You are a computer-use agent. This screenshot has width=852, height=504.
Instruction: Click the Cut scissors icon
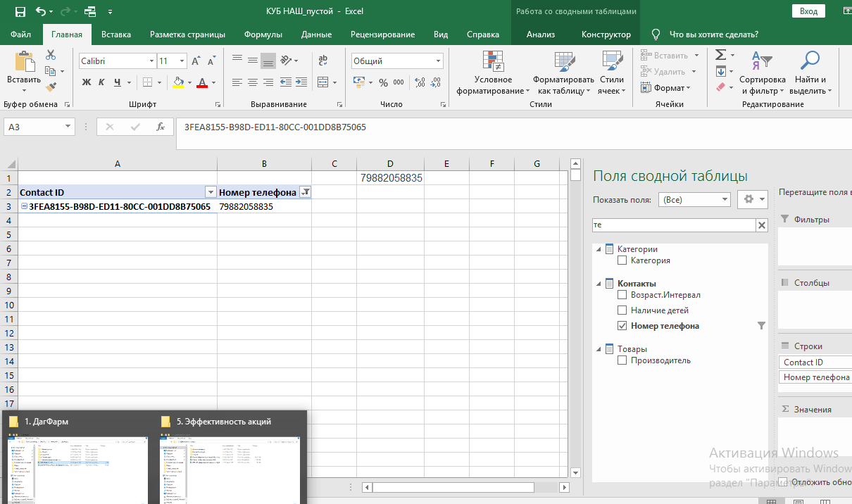coord(51,55)
